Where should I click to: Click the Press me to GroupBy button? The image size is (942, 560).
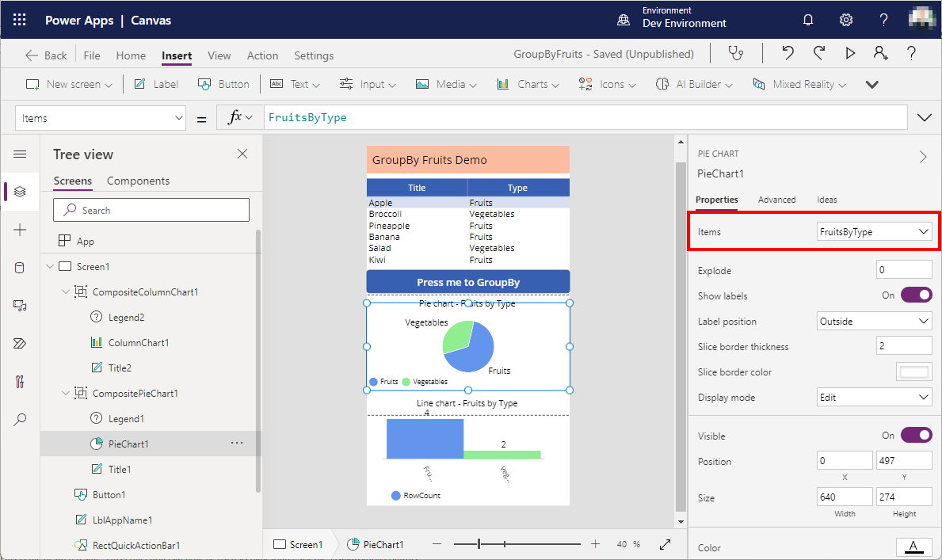click(467, 282)
